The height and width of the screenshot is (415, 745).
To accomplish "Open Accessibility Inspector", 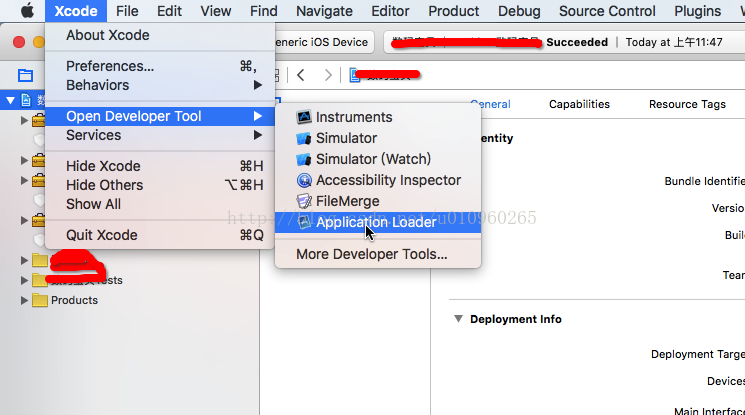I will (x=378, y=180).
